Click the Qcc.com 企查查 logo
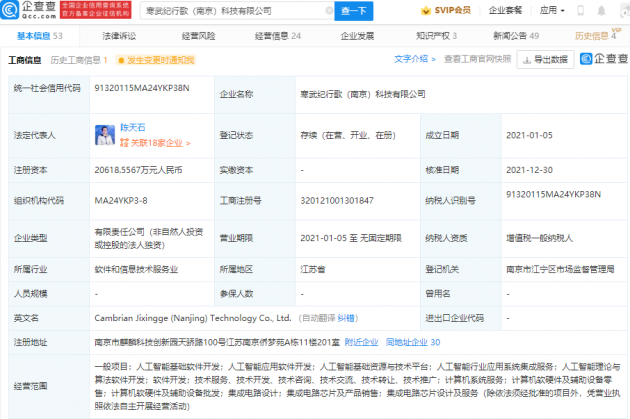Image resolution: width=630 pixels, height=419 pixels. [30, 10]
